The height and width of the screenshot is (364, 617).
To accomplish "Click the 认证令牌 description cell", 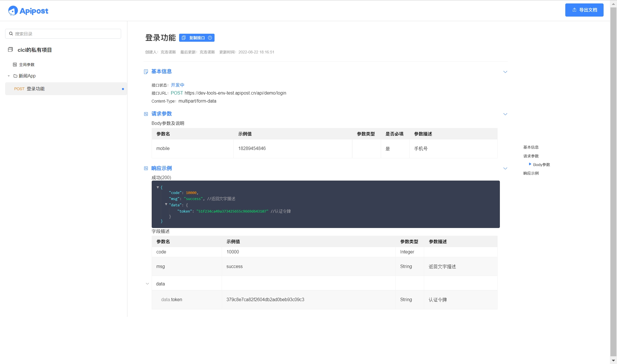I will point(460,300).
